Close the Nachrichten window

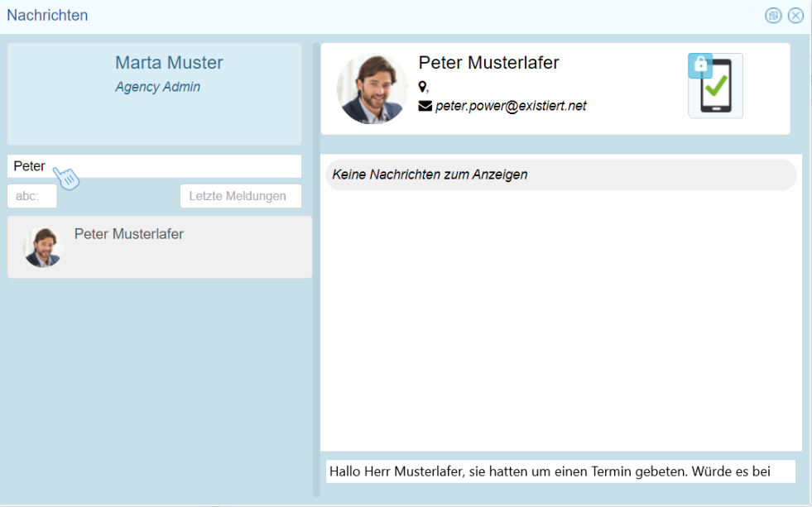pos(795,15)
